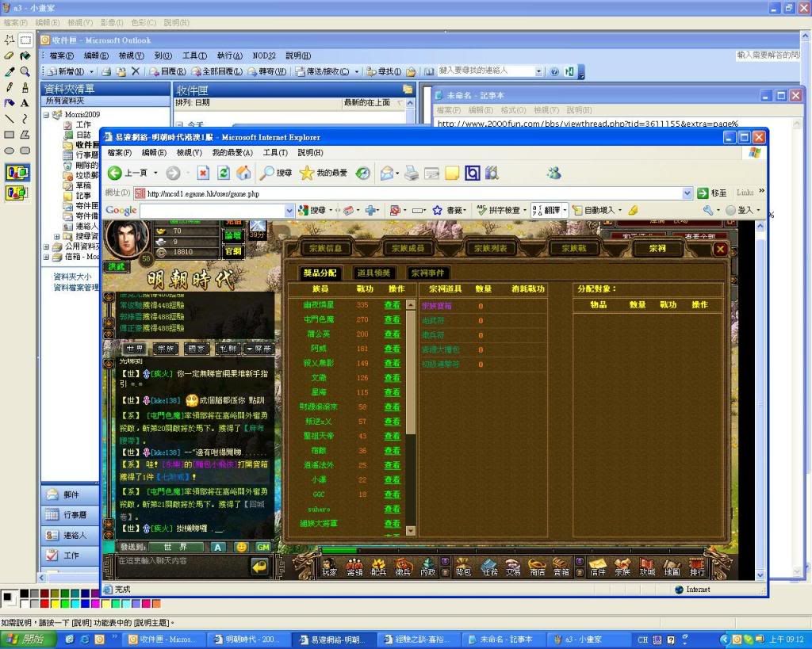Expand the 公用資料夾 tree node

(46, 247)
